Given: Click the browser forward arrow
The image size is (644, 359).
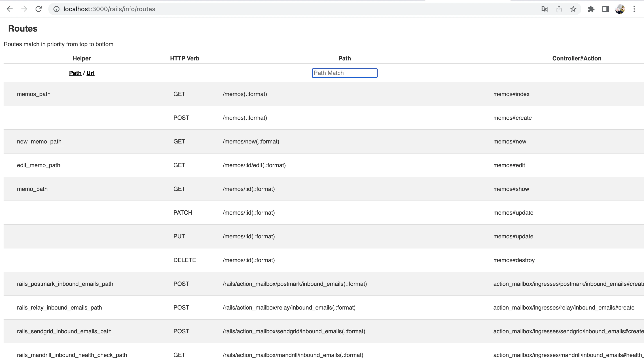Looking at the screenshot, I should coord(24,9).
